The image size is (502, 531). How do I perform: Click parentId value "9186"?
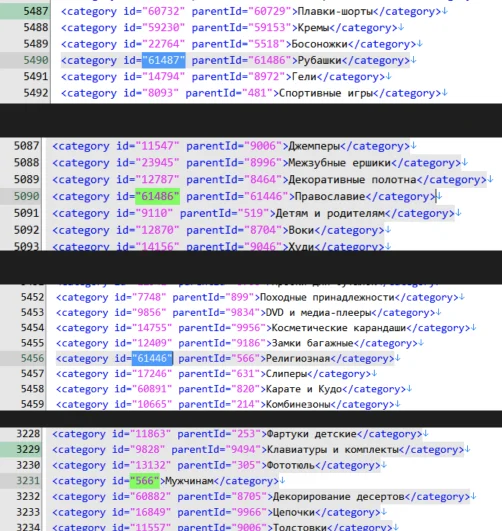pyautogui.click(x=248, y=343)
